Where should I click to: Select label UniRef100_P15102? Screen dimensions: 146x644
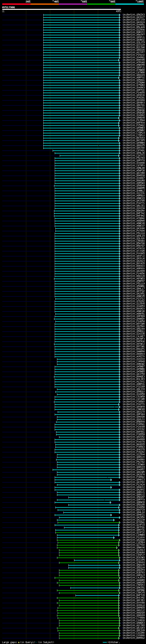(133, 55)
